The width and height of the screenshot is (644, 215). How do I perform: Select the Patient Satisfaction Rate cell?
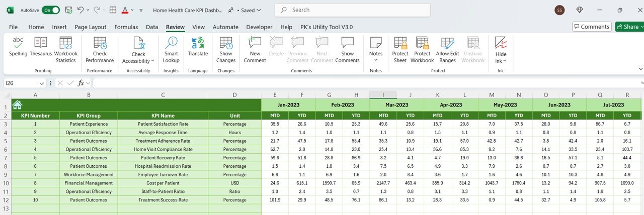pyautogui.click(x=163, y=124)
